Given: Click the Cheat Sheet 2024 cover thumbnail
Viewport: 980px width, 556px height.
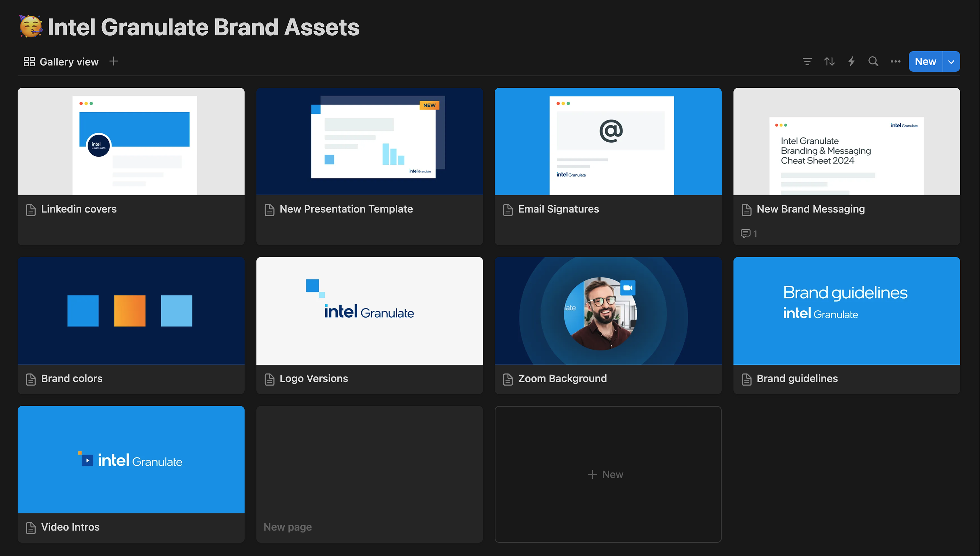Looking at the screenshot, I should pyautogui.click(x=846, y=142).
